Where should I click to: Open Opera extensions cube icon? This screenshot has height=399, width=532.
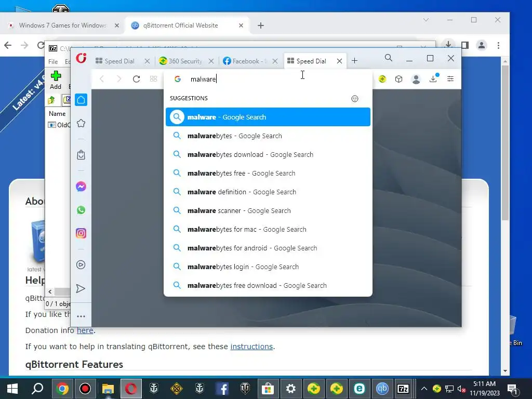click(398, 79)
